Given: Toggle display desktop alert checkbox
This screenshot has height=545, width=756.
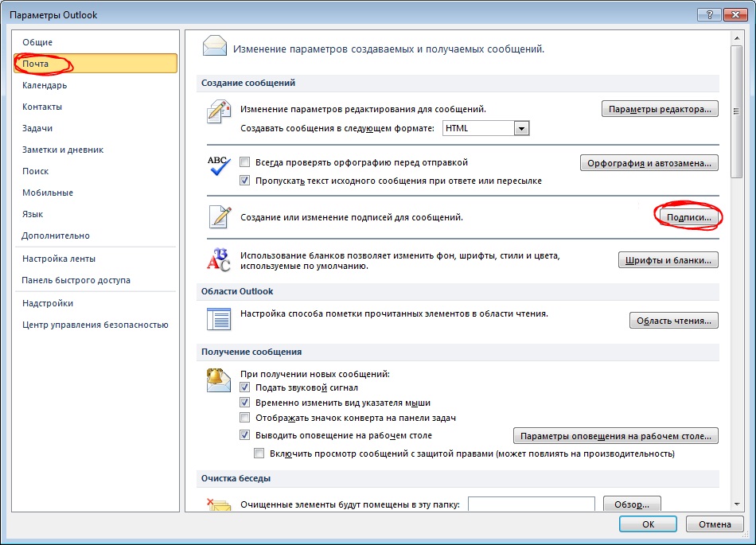Looking at the screenshot, I should click(x=245, y=435).
